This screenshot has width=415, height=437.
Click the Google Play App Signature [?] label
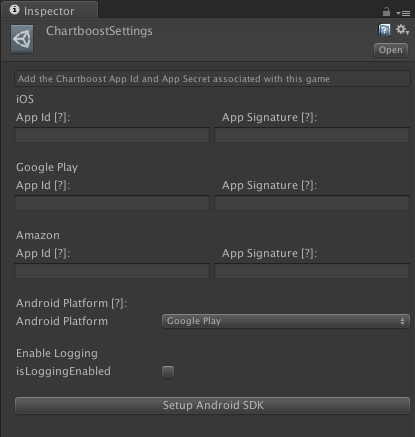click(x=269, y=185)
